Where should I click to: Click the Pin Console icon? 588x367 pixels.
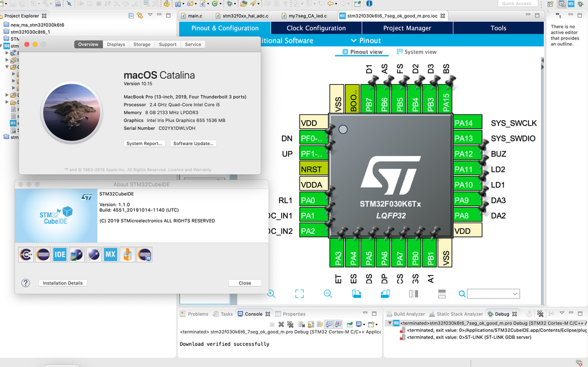350,324
